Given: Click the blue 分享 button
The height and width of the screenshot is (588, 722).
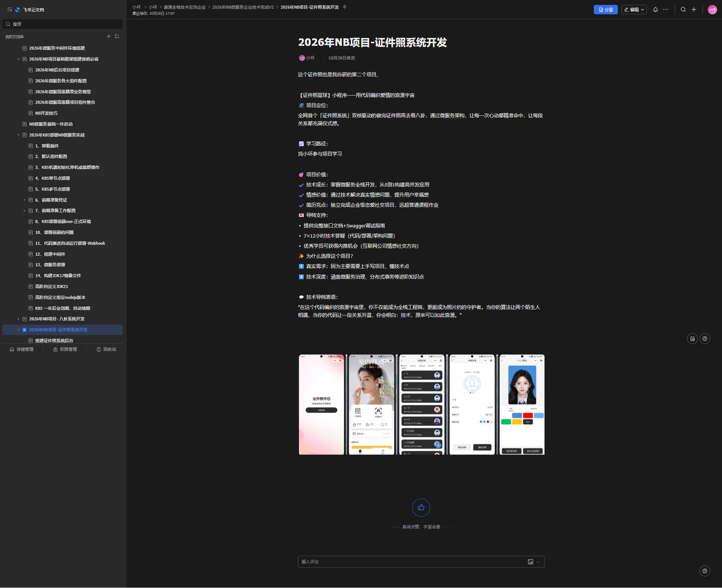Looking at the screenshot, I should (605, 10).
